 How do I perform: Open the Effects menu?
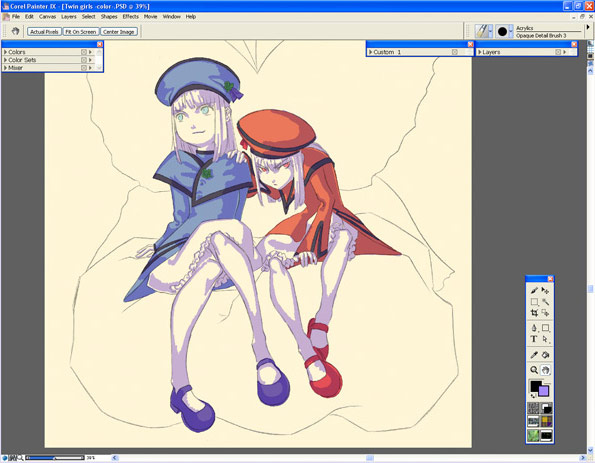coord(131,17)
